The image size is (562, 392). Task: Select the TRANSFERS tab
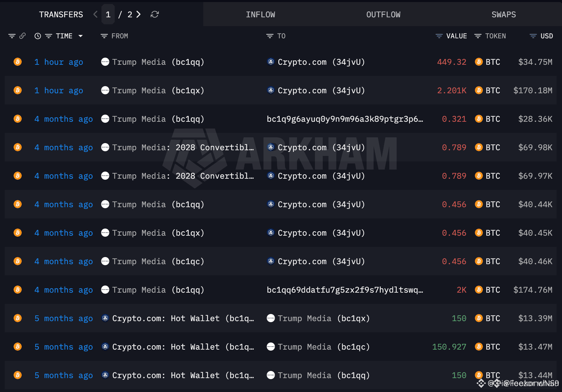pos(61,15)
